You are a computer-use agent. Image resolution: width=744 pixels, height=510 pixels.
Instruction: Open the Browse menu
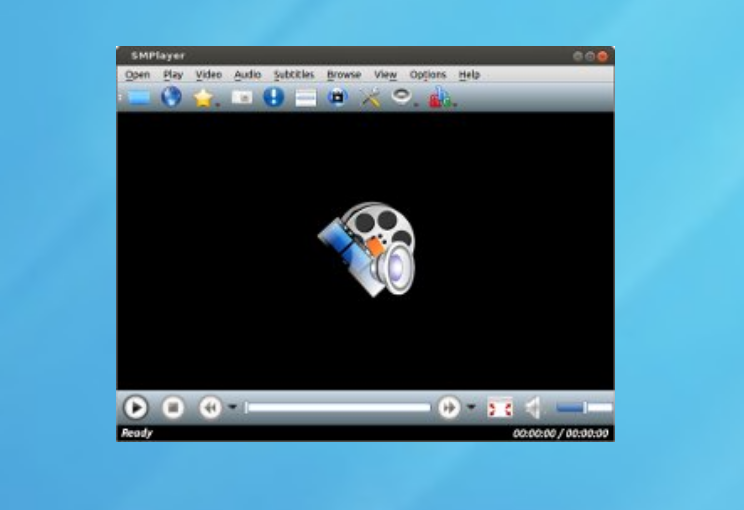[344, 74]
